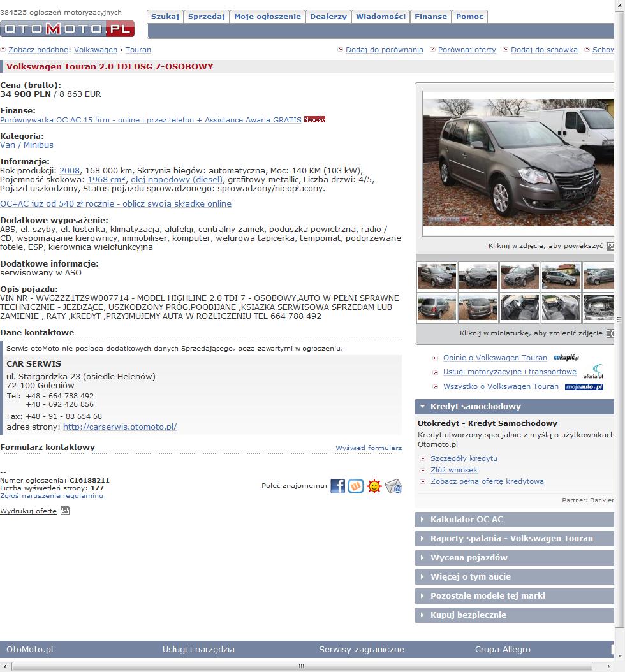625x672 pixels.
Task: Click the otoMoto.pl site logo
Action: tap(68, 29)
